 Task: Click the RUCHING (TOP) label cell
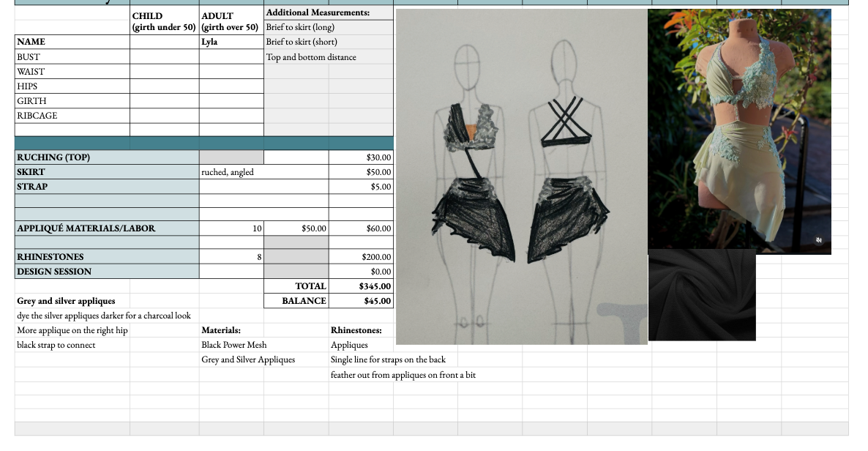[x=107, y=157]
